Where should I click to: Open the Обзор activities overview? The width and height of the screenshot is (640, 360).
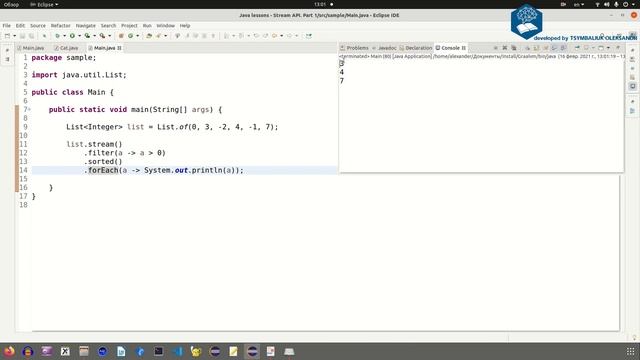pos(11,4)
